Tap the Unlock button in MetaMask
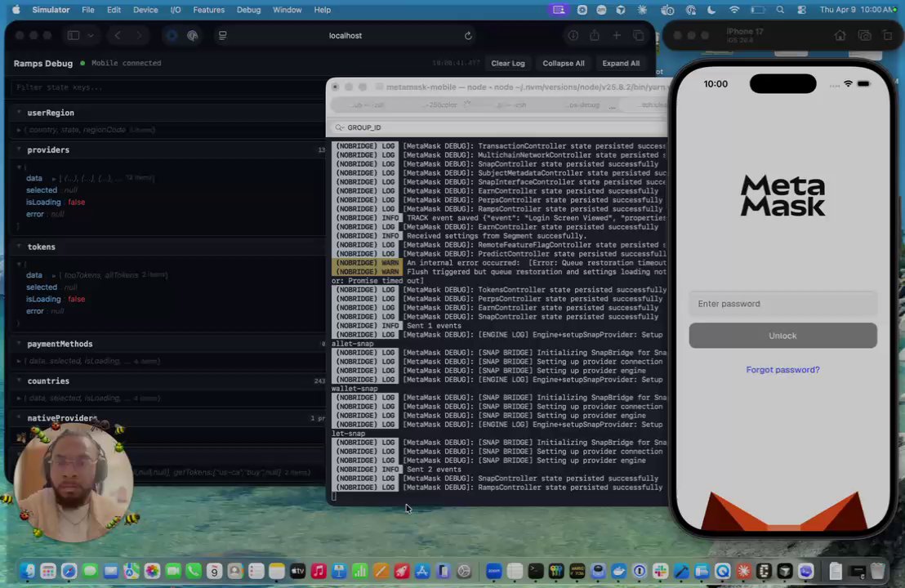The width and height of the screenshot is (905, 588). (782, 336)
